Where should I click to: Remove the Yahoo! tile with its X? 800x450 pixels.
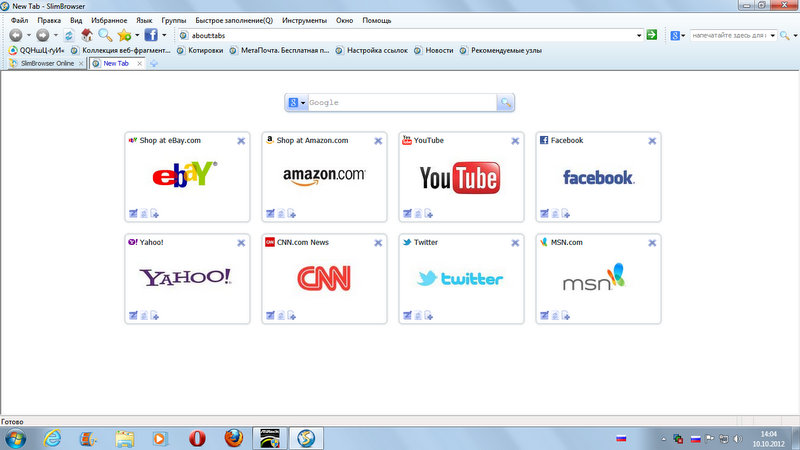click(x=241, y=243)
